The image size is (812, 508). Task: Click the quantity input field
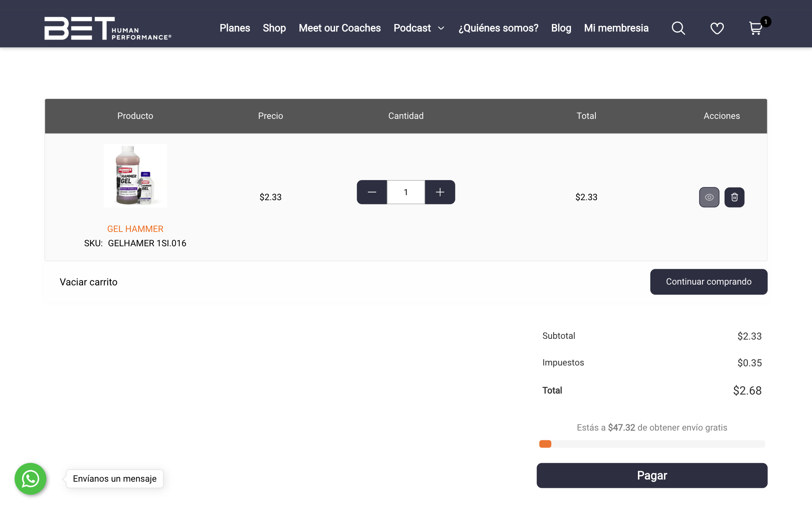(406, 192)
